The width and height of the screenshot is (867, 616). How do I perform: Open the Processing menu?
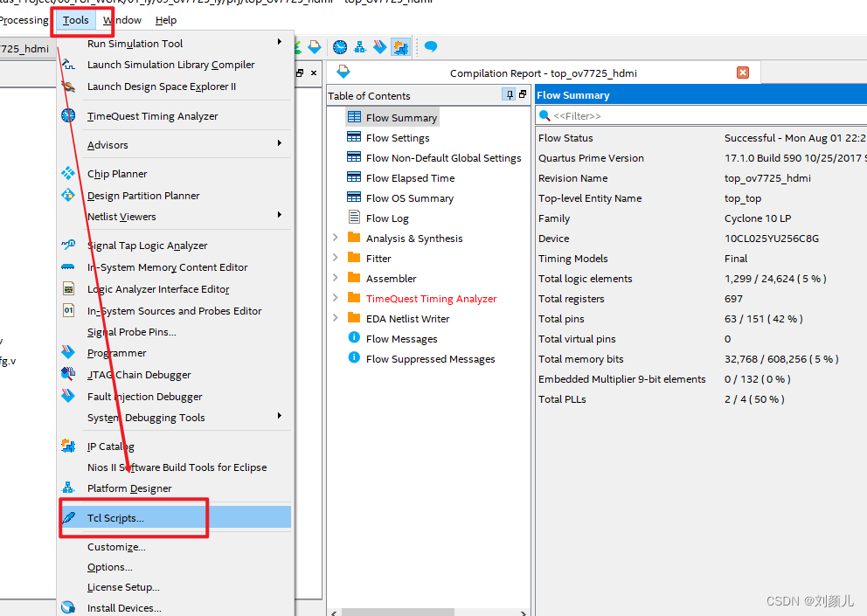[x=24, y=20]
